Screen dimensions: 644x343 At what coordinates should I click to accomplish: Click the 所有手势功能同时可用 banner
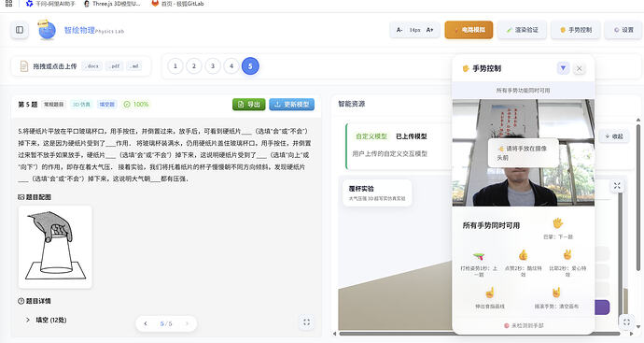click(x=523, y=90)
